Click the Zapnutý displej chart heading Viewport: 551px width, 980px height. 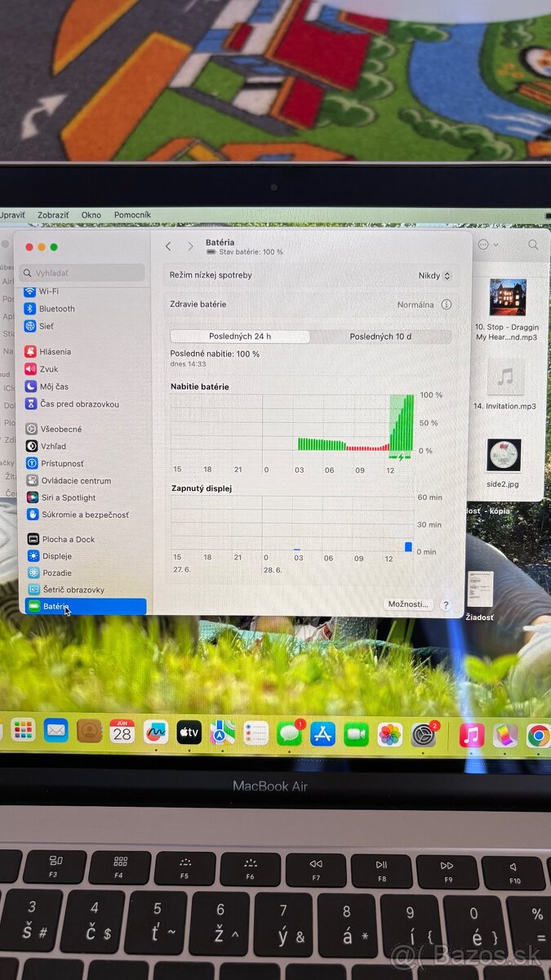point(201,488)
